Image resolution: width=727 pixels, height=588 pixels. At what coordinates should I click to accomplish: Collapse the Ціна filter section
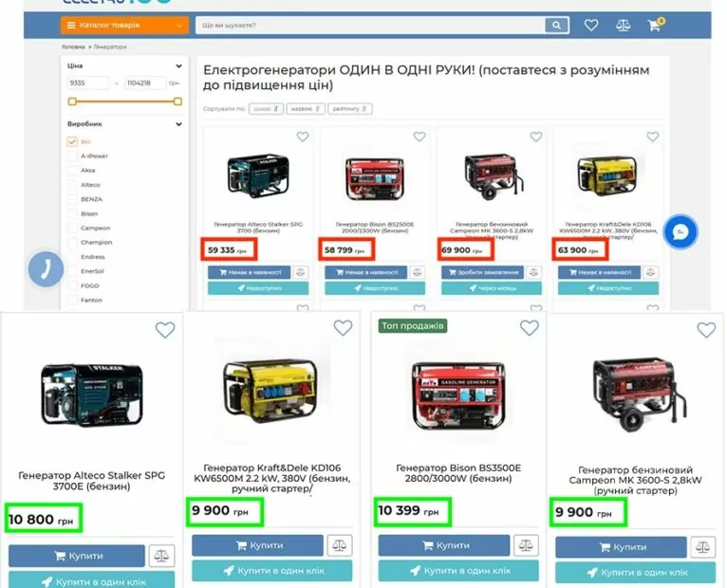(178, 65)
